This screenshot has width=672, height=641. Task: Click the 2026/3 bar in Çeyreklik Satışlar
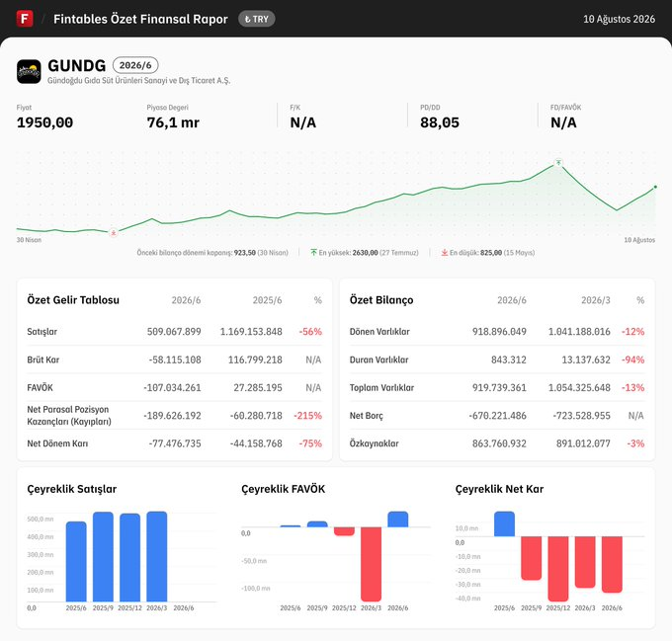click(157, 556)
